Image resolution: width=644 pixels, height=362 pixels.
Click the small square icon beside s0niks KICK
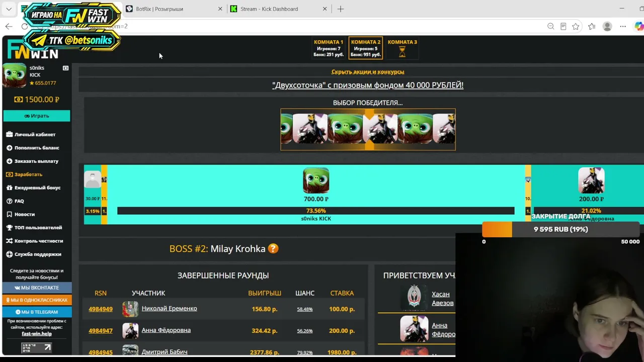[65, 68]
